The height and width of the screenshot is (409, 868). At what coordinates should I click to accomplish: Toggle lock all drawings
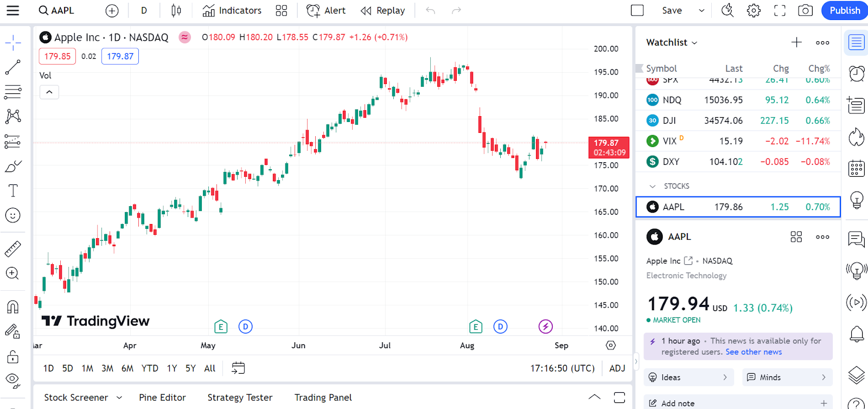13,356
